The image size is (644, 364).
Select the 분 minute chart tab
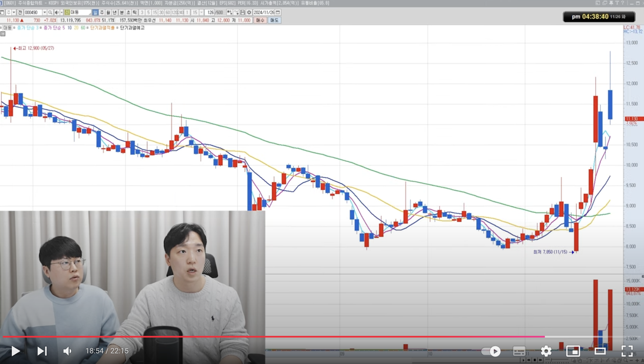pyautogui.click(x=122, y=12)
